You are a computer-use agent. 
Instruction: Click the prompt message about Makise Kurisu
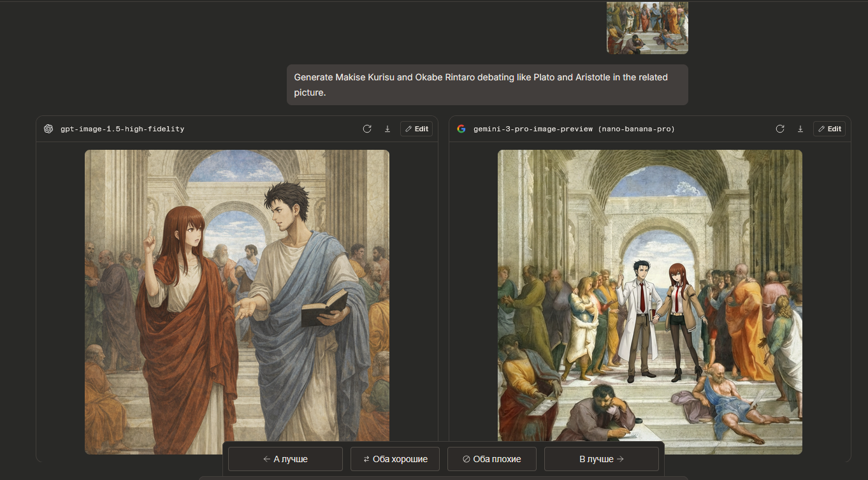[488, 85]
